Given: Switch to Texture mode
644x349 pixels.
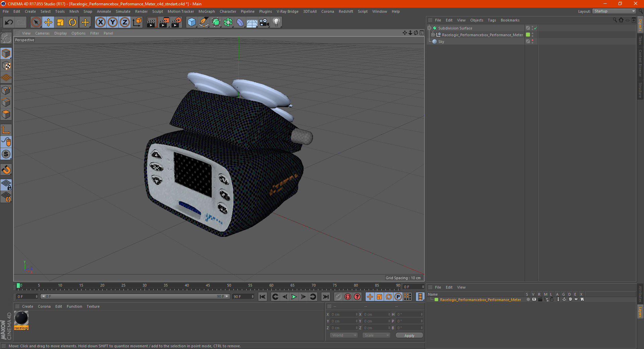Looking at the screenshot, I should point(6,66).
